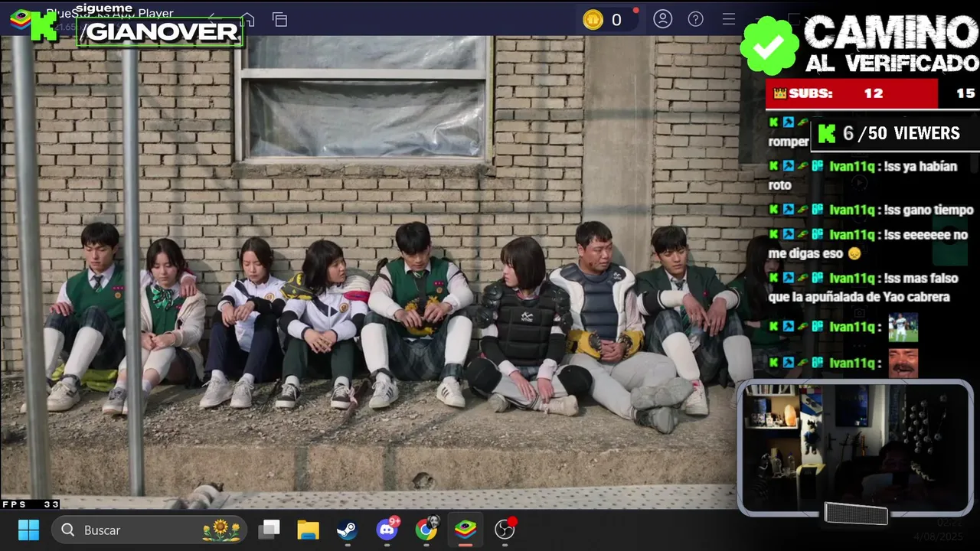Open Google Chrome from the taskbar
980x551 pixels.
[x=426, y=530]
